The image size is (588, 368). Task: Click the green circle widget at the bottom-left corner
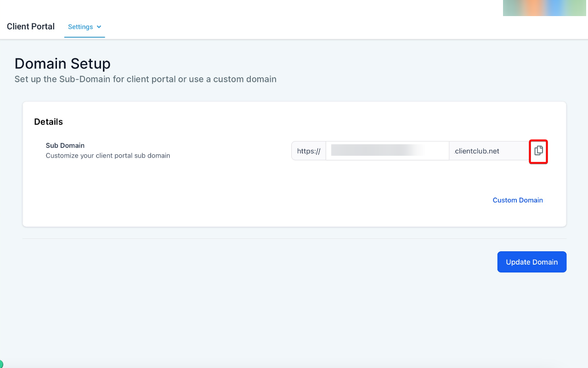[x=1, y=365]
